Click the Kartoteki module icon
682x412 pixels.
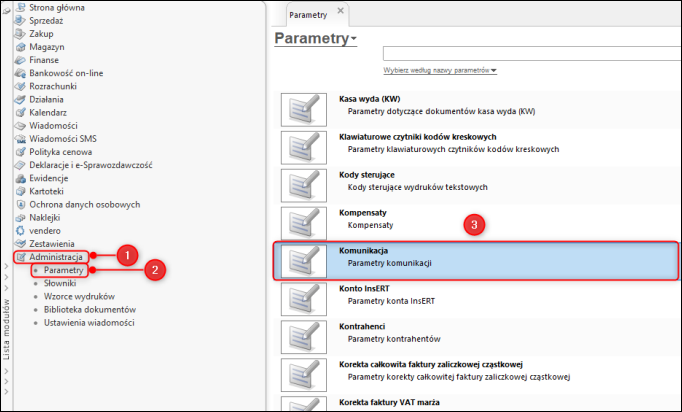pos(20,190)
